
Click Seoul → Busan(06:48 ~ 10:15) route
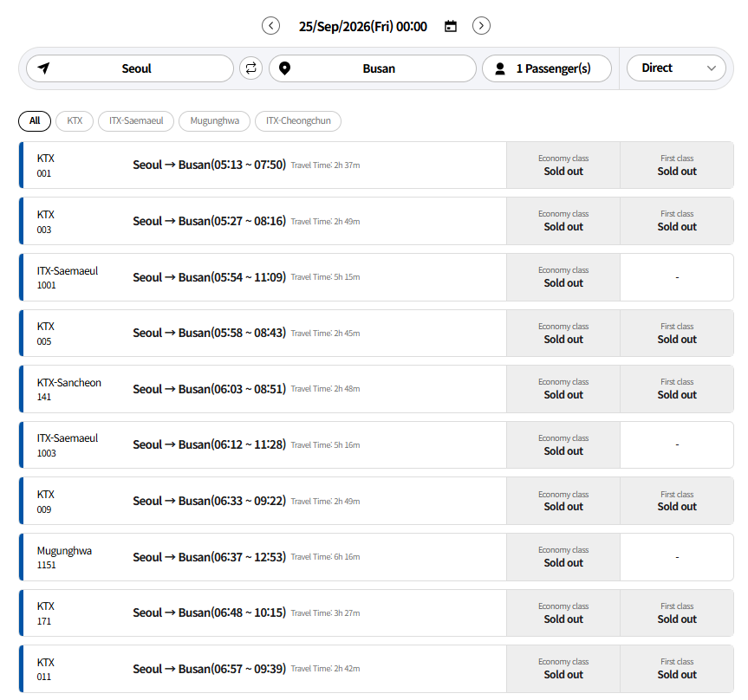click(210, 612)
